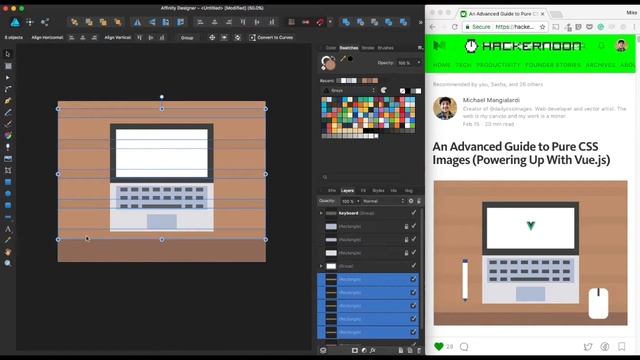Viewport: 640px width, 360px height.
Task: Select the Color Picker eyedropper tool
Action: [8, 240]
